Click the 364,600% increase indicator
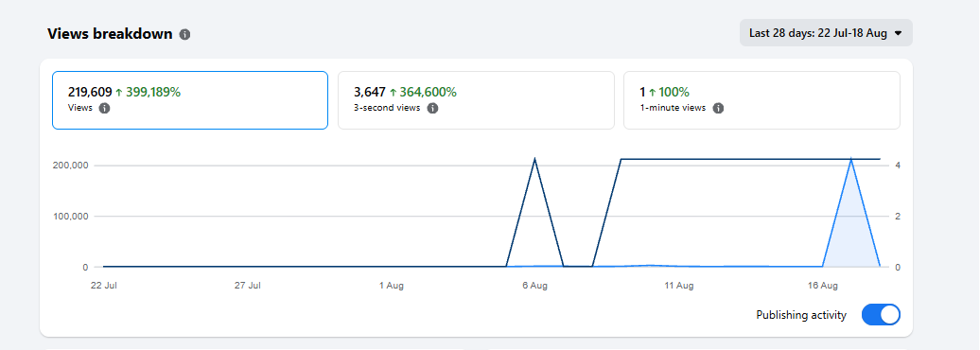Image resolution: width=980 pixels, height=350 pixels. 423,92
